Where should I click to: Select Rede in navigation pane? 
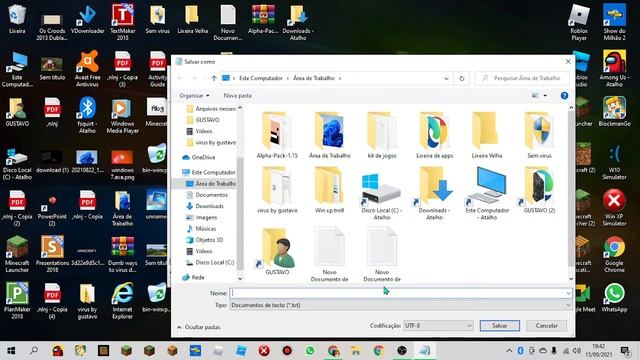(x=193, y=277)
